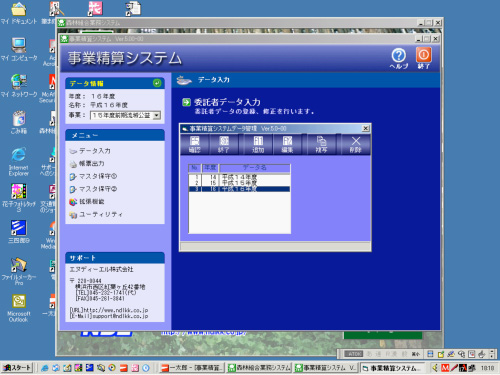Open マイ ネットワーク desktop icon

click(19, 86)
